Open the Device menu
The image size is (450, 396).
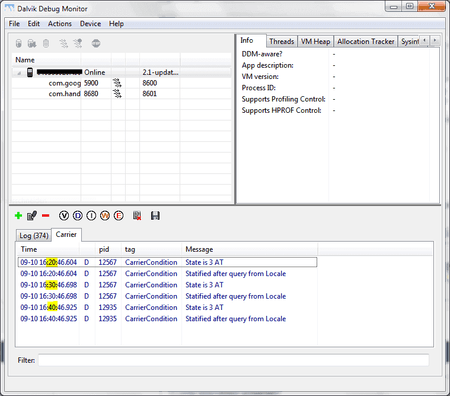pyautogui.click(x=90, y=24)
